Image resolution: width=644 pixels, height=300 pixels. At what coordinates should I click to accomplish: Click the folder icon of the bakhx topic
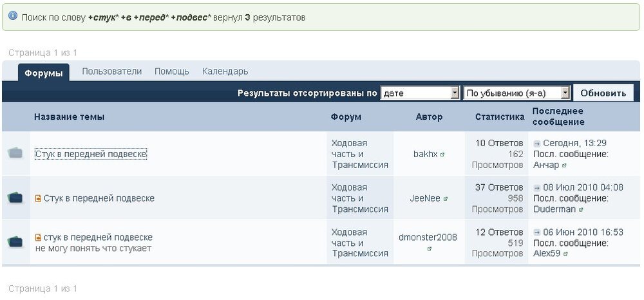(15, 153)
